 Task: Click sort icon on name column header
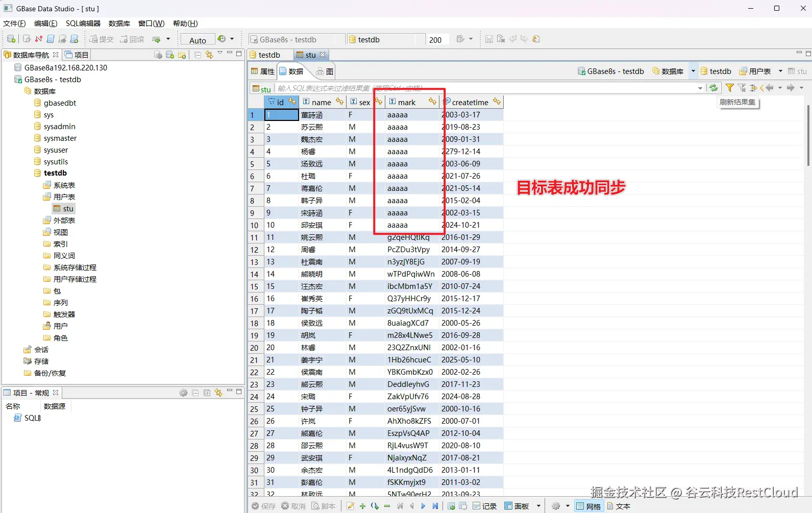[x=340, y=102]
